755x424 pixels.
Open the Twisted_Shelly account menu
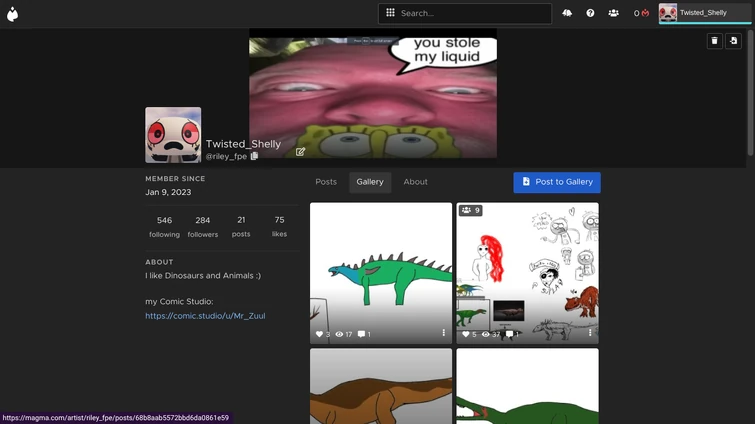704,13
